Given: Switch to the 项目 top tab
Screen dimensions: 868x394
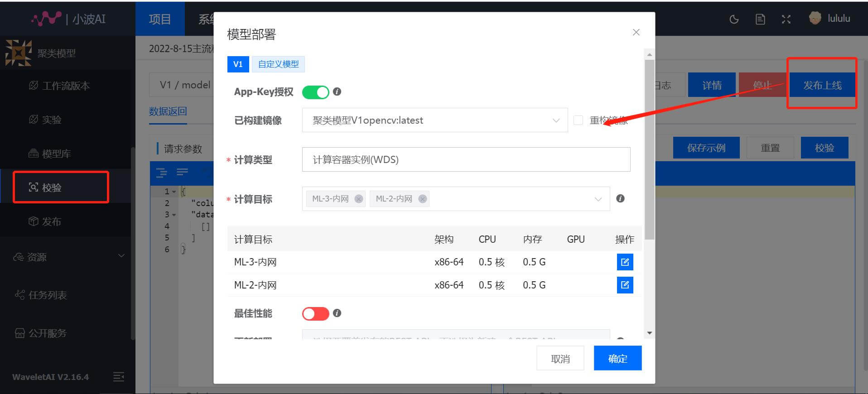Looking at the screenshot, I should click(x=160, y=19).
